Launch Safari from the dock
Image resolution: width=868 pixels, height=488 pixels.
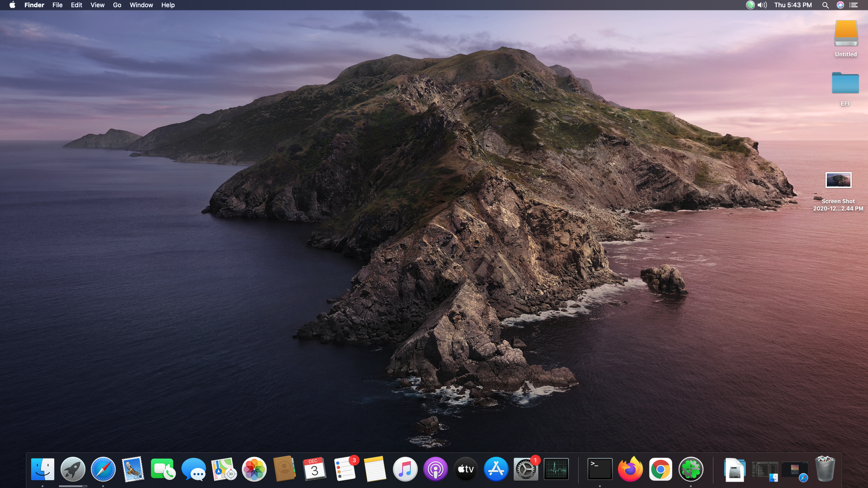(x=103, y=469)
